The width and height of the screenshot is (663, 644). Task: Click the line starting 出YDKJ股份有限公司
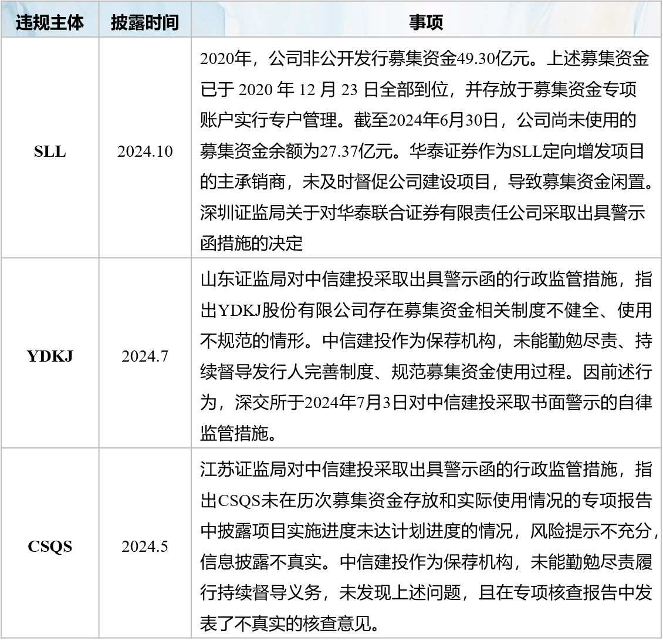point(426,311)
